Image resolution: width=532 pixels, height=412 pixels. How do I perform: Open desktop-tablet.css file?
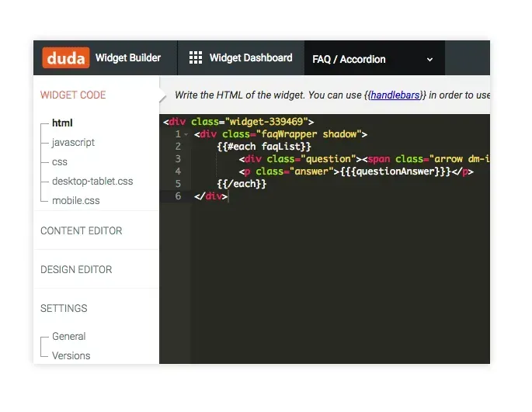coord(92,181)
